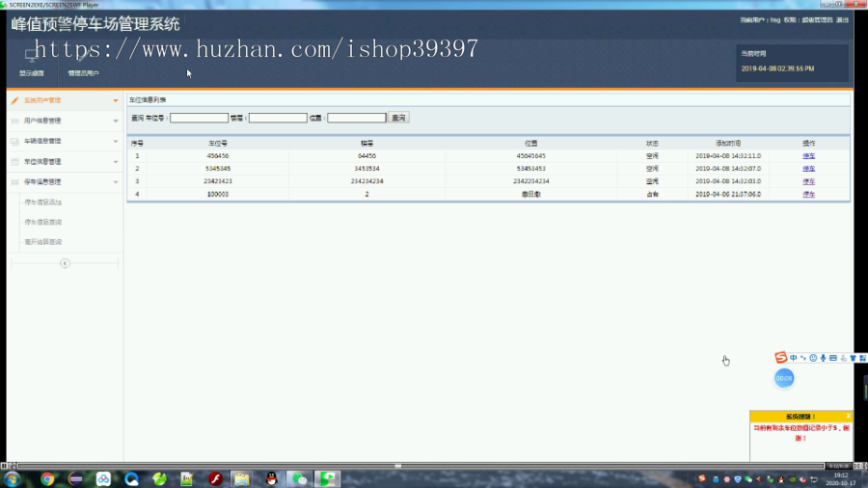Click the monitor icon above 显示桌面

(31, 55)
